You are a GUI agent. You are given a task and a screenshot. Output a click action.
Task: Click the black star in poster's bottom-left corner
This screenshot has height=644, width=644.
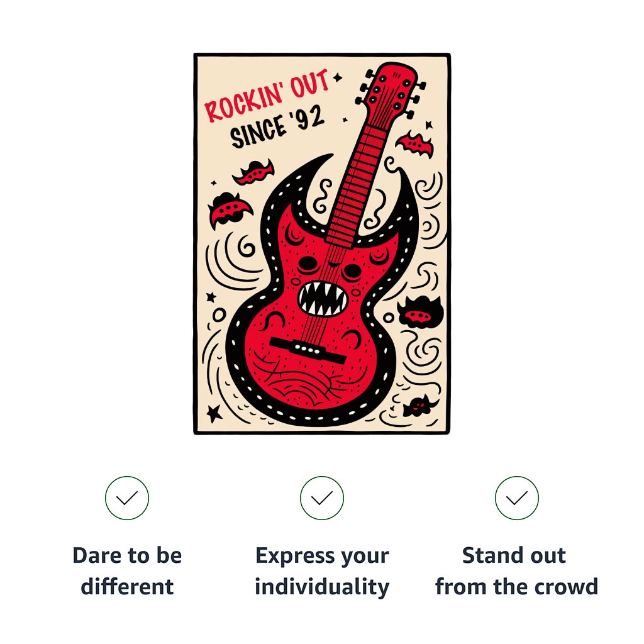214,413
